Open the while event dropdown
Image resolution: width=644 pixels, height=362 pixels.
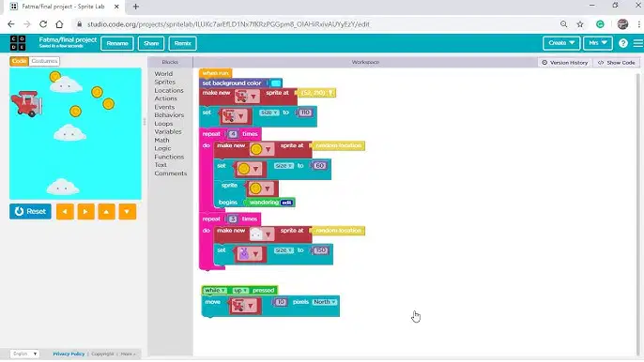[x=215, y=290]
